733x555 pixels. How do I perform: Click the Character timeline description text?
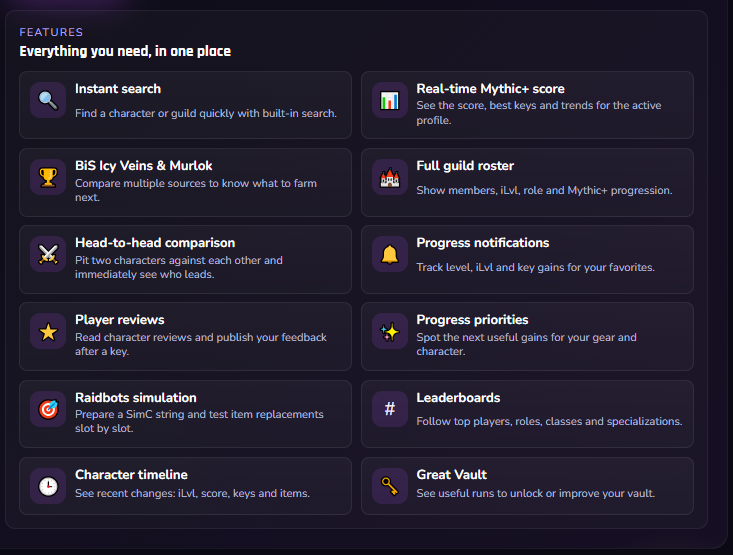[192, 493]
